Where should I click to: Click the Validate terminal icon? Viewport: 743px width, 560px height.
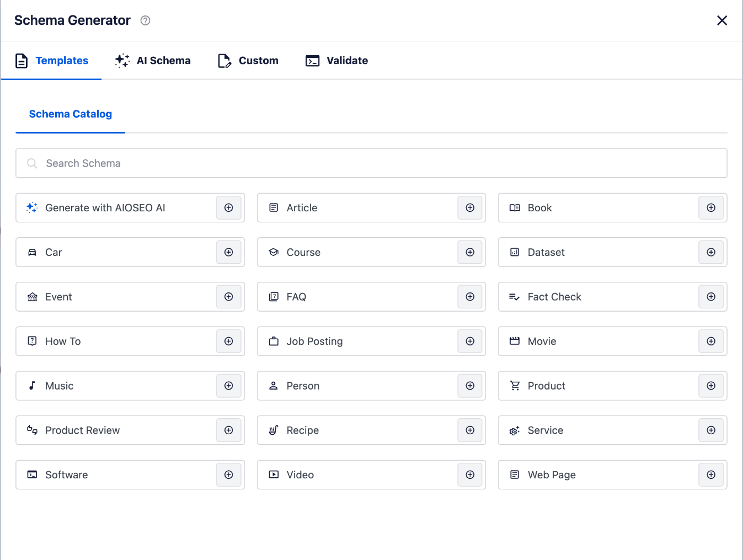[313, 61]
